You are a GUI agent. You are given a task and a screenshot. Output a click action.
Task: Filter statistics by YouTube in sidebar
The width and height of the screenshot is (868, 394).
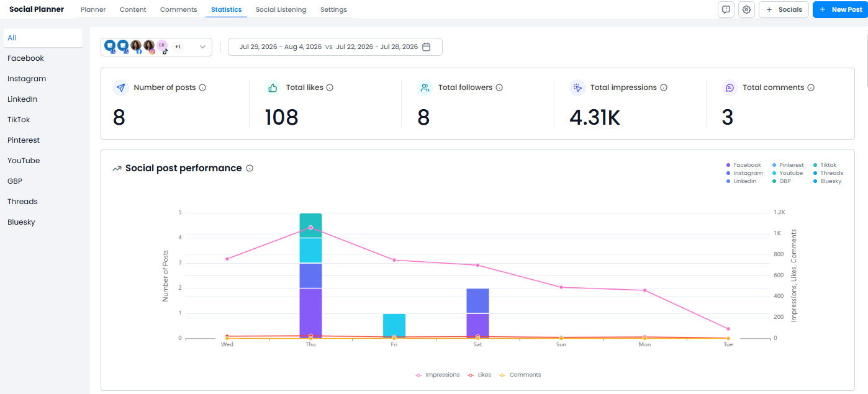(43, 161)
